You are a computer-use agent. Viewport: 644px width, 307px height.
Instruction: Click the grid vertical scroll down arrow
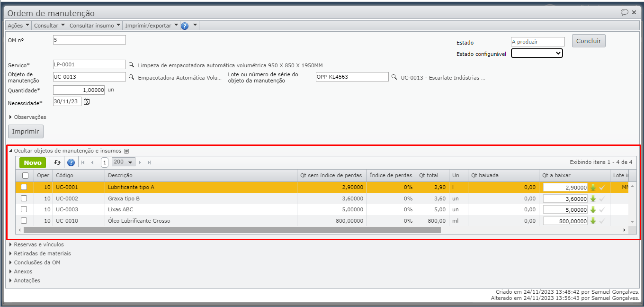point(632,221)
